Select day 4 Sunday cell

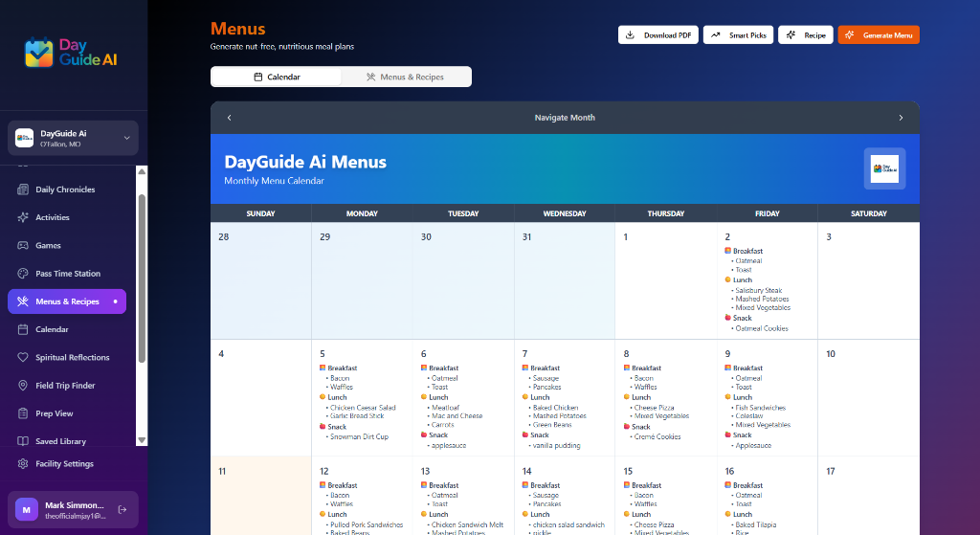tap(260, 397)
